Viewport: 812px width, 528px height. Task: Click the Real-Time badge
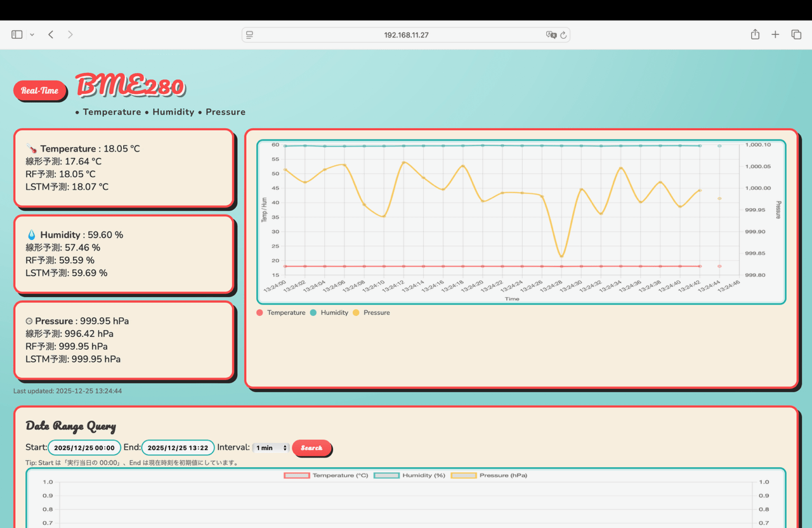[40, 91]
